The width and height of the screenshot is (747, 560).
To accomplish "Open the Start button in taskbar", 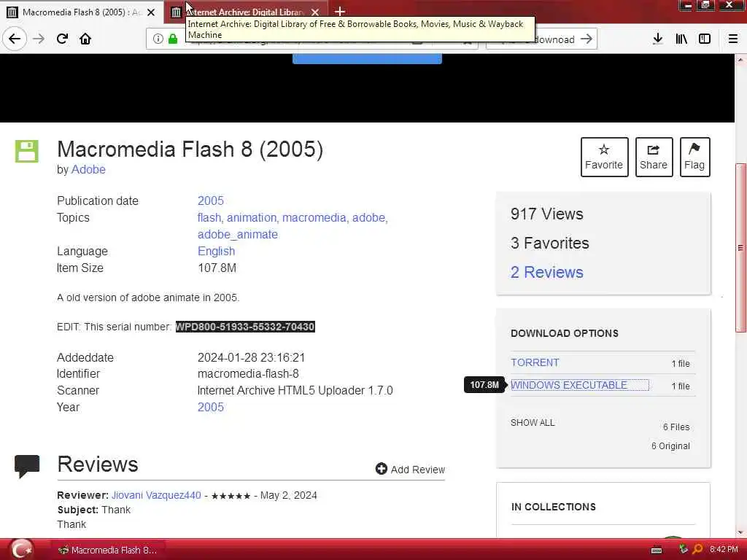I will (21, 549).
